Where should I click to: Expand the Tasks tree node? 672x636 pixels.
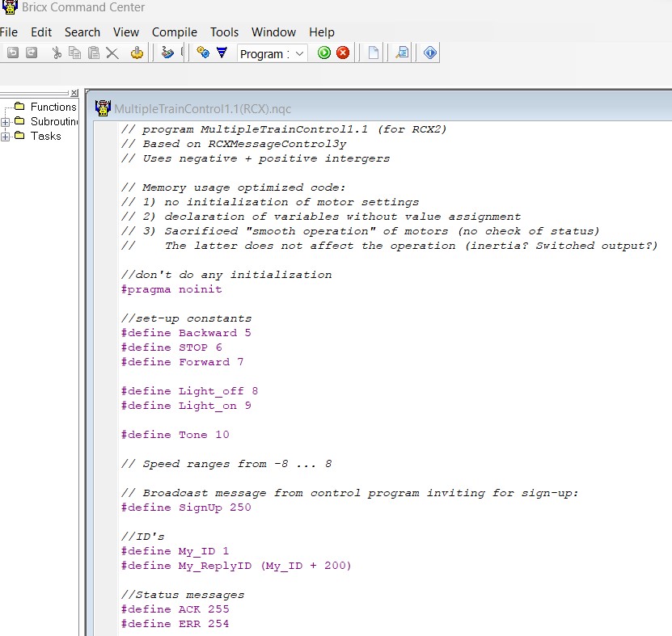[5, 137]
